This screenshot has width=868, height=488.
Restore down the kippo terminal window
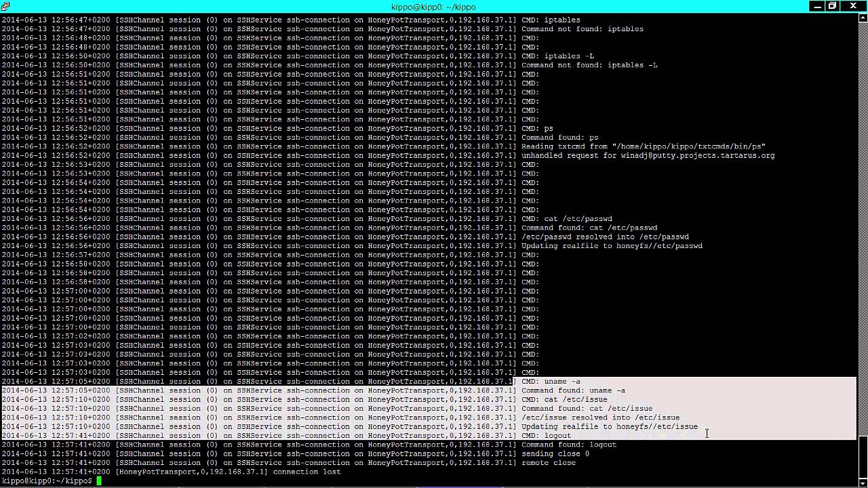(833, 6)
